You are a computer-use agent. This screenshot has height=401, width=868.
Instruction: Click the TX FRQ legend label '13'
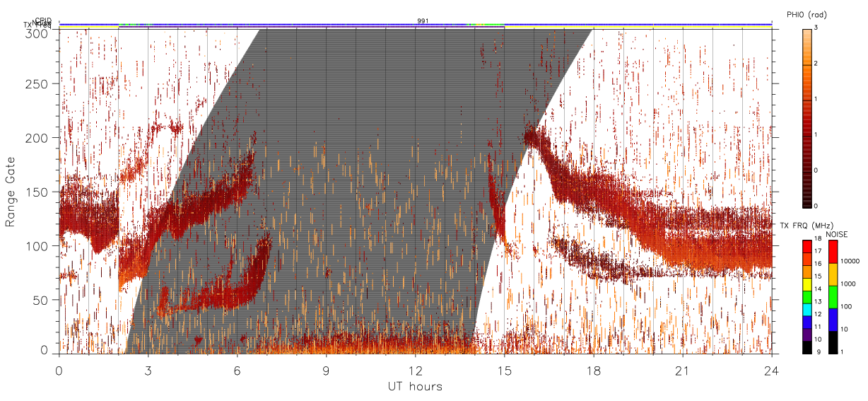(818, 301)
